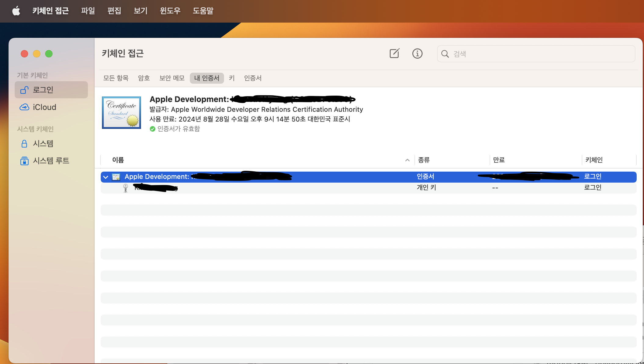The image size is (644, 364).
Task: Sort list by 이름 column arrow
Action: [x=407, y=160]
